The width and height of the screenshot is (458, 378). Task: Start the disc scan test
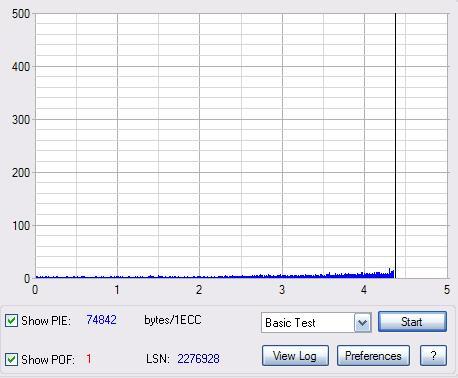[412, 322]
